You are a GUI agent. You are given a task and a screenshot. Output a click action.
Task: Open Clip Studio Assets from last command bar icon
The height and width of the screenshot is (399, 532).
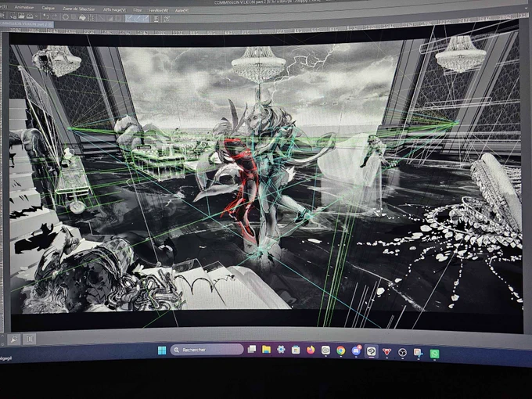(x=167, y=19)
